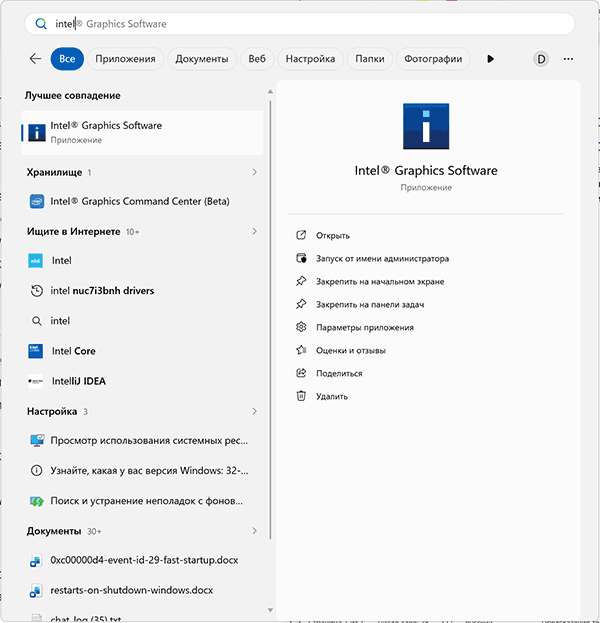This screenshot has width=600, height=623.
Task: Click the docx icon for restarts-on-shutdown file
Action: pos(36,591)
